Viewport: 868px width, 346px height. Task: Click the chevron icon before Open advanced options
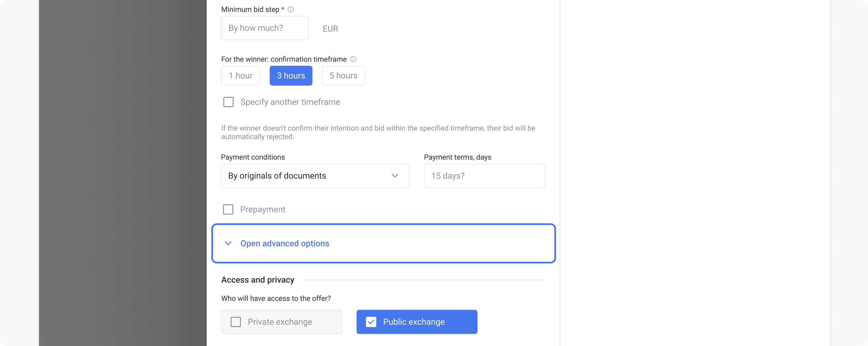click(x=228, y=243)
